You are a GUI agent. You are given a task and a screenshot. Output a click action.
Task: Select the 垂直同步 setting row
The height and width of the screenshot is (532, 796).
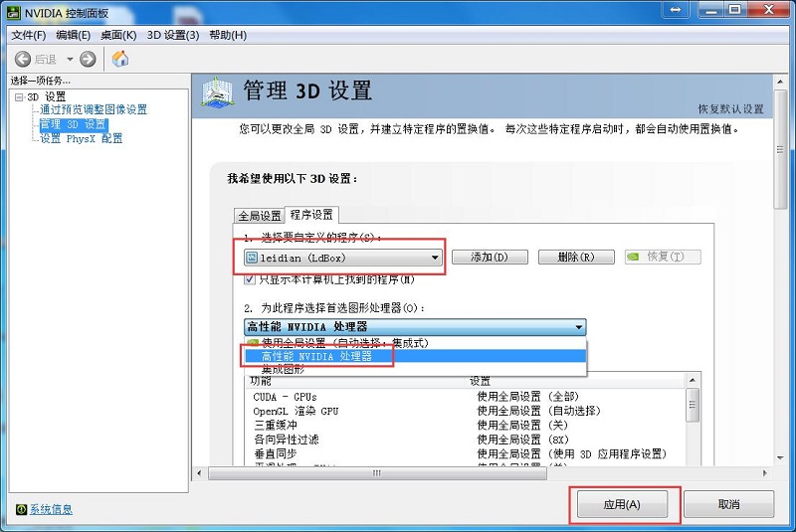[x=465, y=453]
